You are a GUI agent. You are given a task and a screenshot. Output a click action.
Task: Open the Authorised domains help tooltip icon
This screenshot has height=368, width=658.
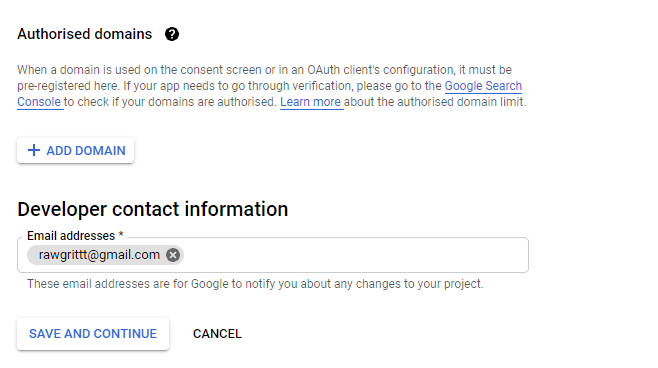[172, 34]
